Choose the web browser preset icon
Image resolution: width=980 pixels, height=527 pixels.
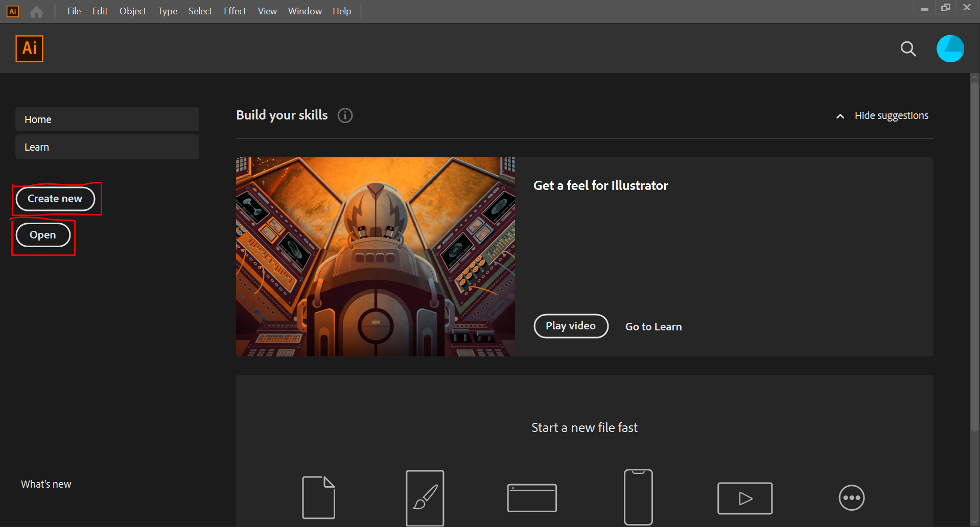[531, 498]
